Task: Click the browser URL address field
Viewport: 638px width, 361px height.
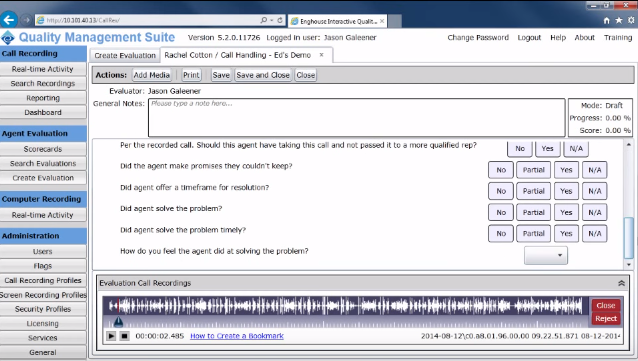Action: (x=151, y=20)
